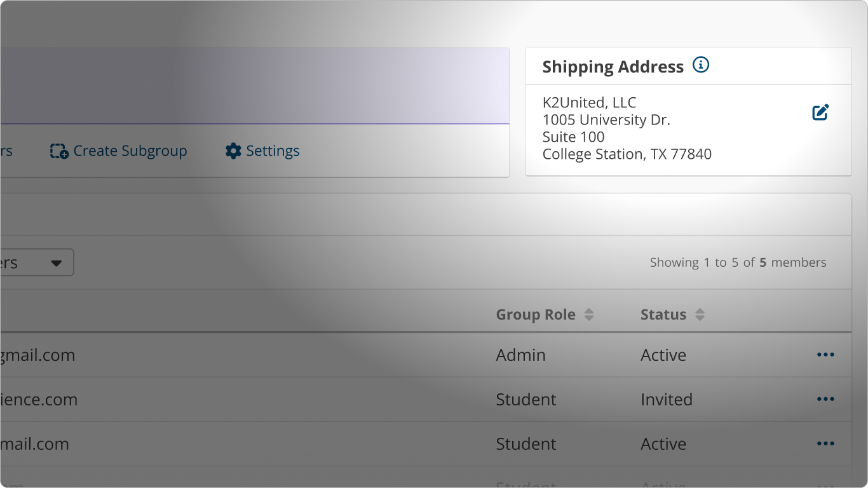Toggle the member filter selection
This screenshot has width=868, height=488.
35,262
